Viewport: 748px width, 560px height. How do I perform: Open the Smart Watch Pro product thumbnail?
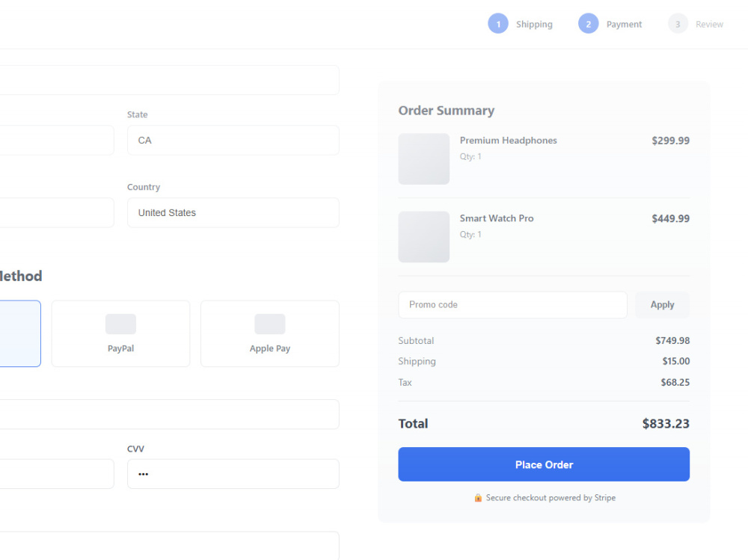[x=424, y=236]
